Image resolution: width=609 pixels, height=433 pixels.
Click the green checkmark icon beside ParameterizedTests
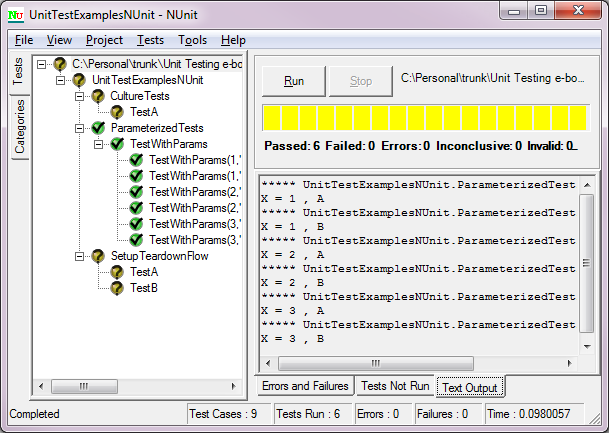(x=98, y=128)
